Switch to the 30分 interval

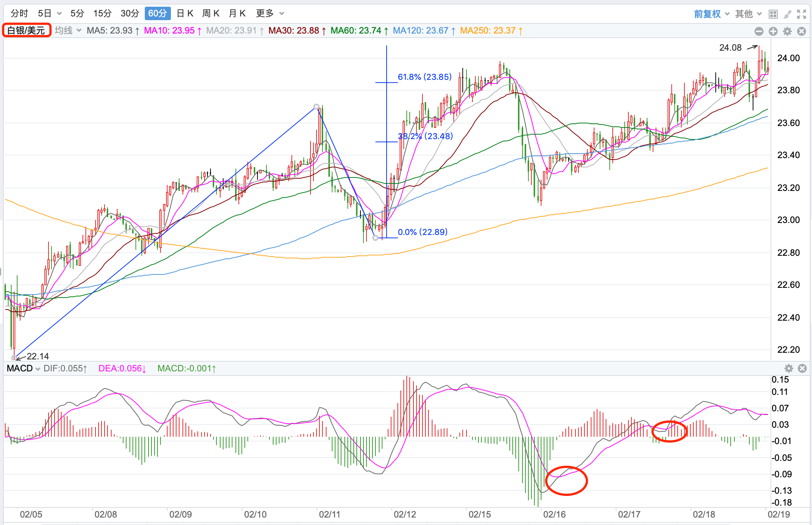pos(130,13)
